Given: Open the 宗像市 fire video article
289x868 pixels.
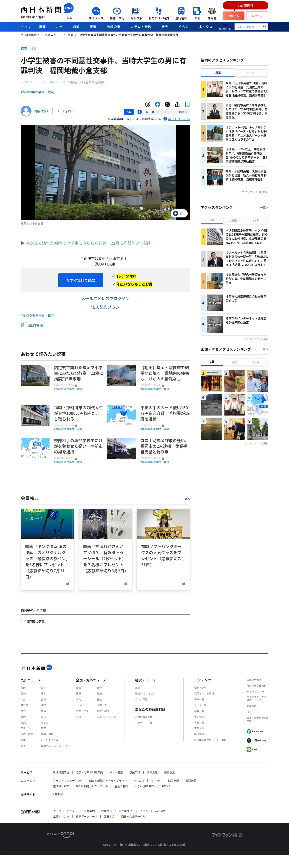Looking at the screenshot, I should coord(148,377).
